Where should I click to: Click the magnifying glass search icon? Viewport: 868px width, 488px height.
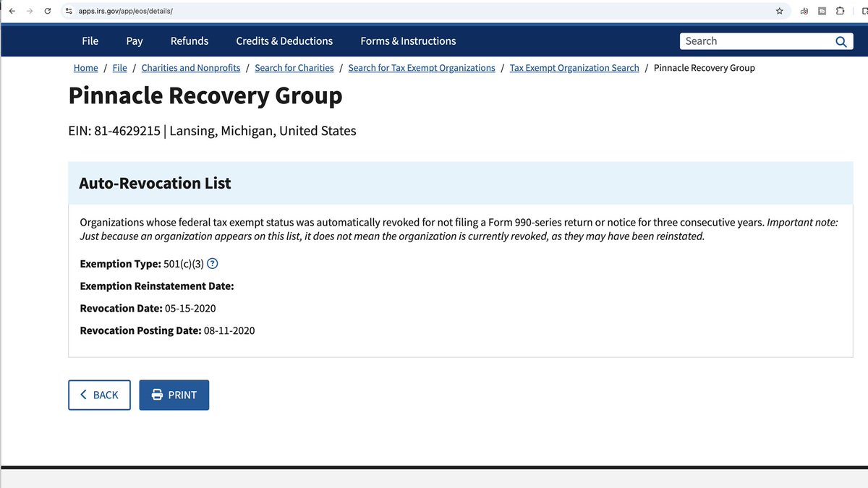tap(841, 42)
